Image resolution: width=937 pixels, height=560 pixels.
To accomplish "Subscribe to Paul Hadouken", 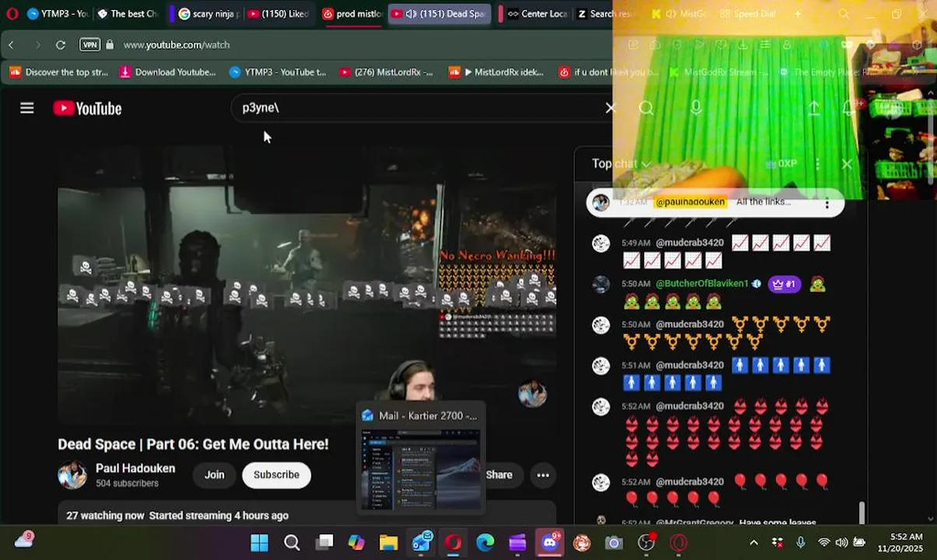I will click(276, 474).
